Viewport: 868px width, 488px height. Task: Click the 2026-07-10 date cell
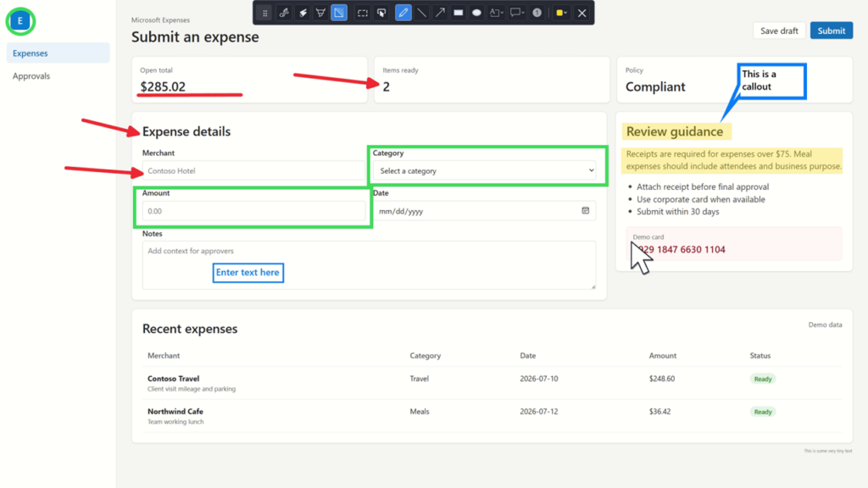point(538,379)
